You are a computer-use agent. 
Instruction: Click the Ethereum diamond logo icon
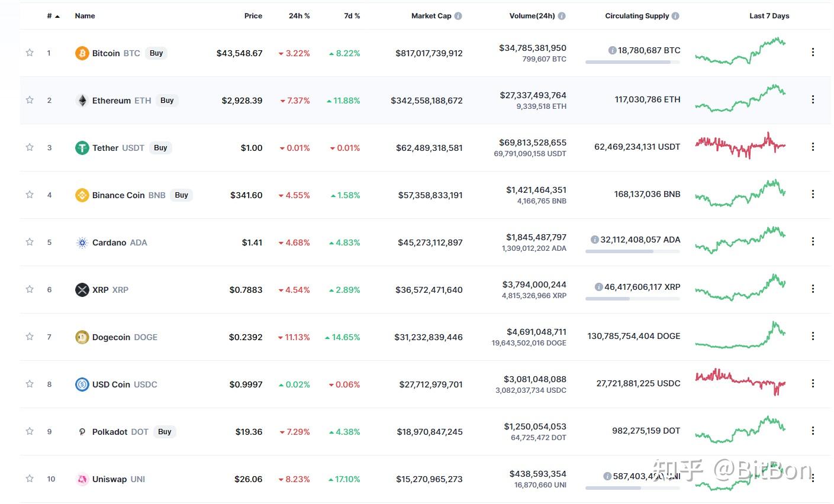(x=82, y=101)
